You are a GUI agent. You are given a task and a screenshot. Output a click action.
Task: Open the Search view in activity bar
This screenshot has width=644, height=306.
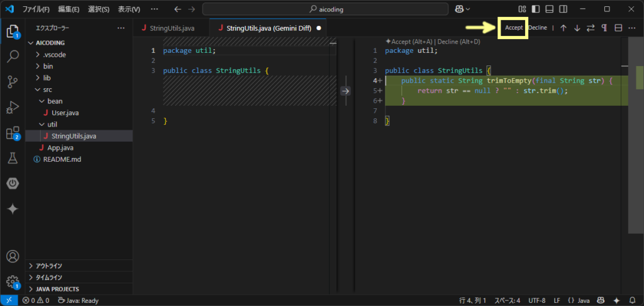[13, 57]
